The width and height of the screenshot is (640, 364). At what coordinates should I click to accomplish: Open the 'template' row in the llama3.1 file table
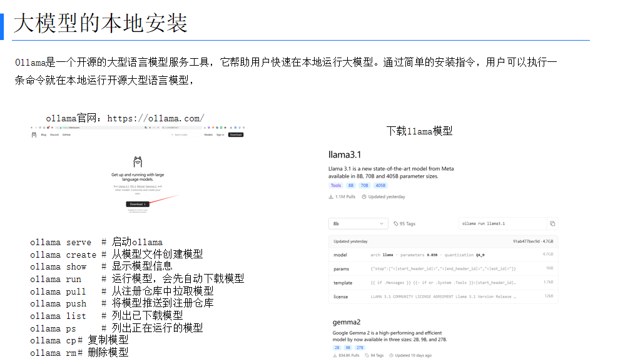[444, 283]
